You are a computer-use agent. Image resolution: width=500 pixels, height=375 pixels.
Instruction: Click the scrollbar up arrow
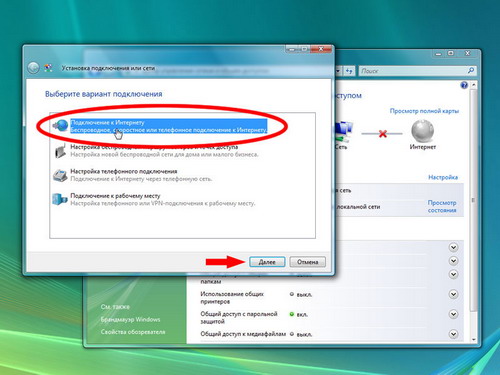[474, 85]
